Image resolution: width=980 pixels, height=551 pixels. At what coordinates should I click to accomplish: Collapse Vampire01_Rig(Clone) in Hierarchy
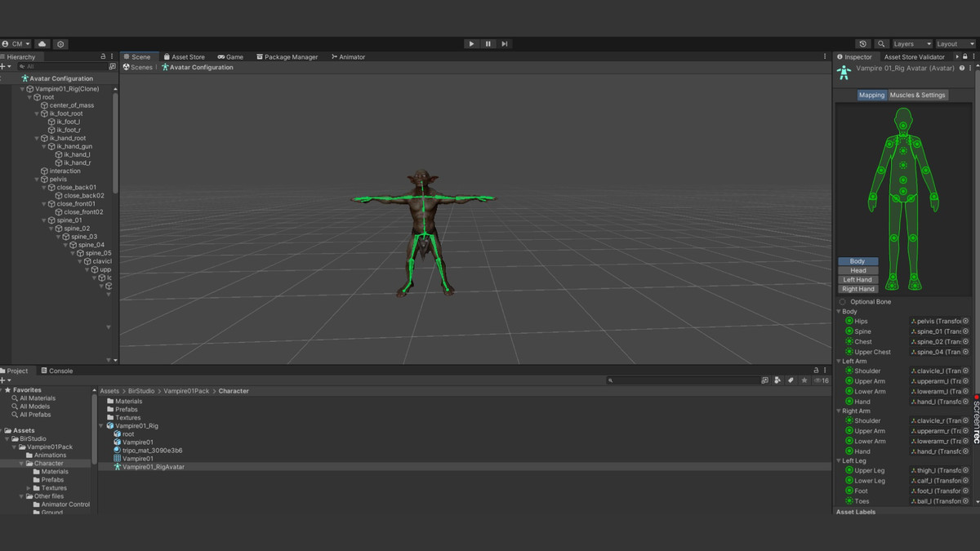[x=23, y=89]
